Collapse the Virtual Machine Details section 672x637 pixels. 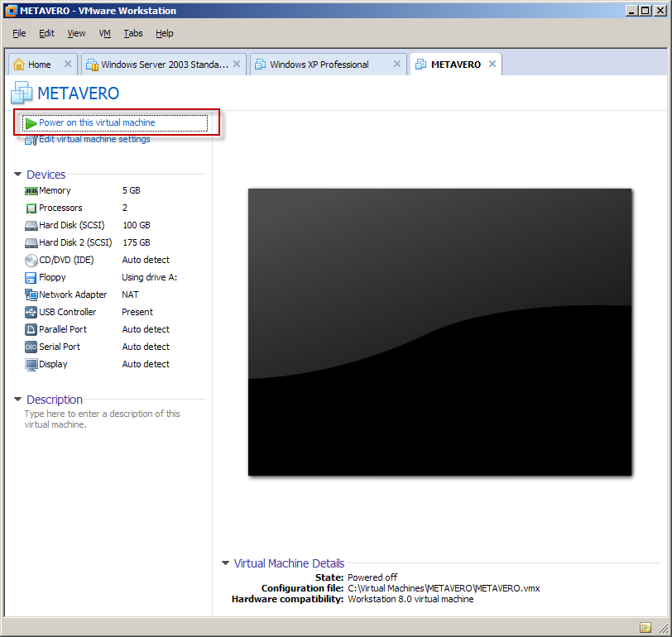click(225, 563)
